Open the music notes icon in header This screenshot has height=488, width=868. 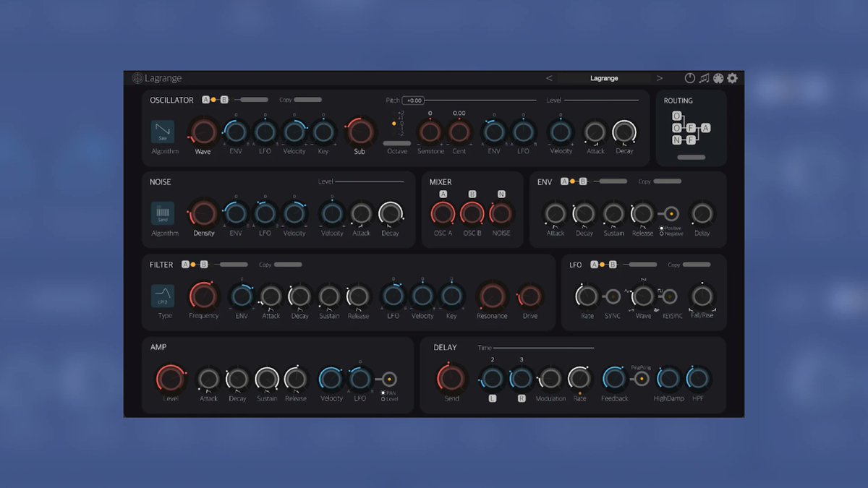pyautogui.click(x=704, y=78)
